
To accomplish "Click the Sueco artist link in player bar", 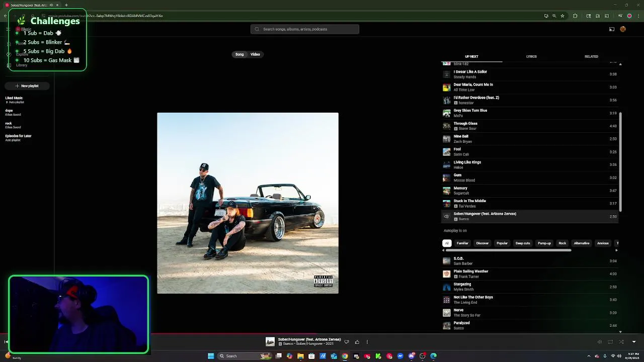I will 287,344.
